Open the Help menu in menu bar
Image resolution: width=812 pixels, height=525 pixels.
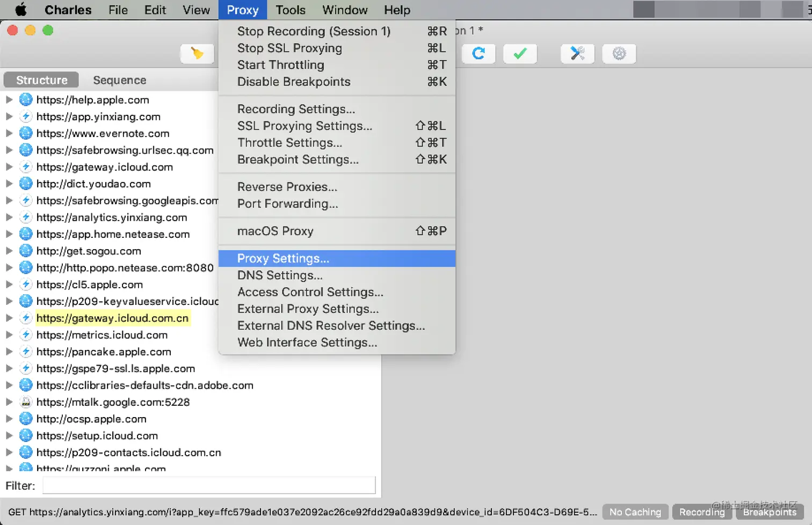tap(397, 10)
